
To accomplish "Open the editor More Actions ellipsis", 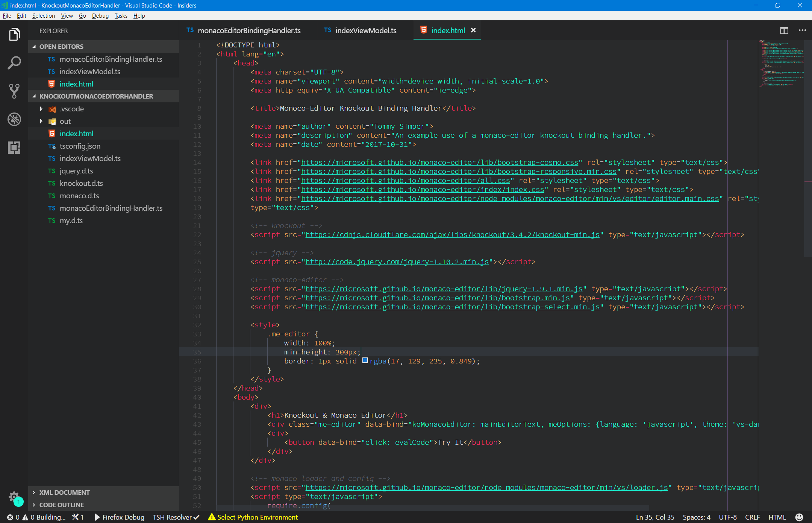I will pos(802,30).
